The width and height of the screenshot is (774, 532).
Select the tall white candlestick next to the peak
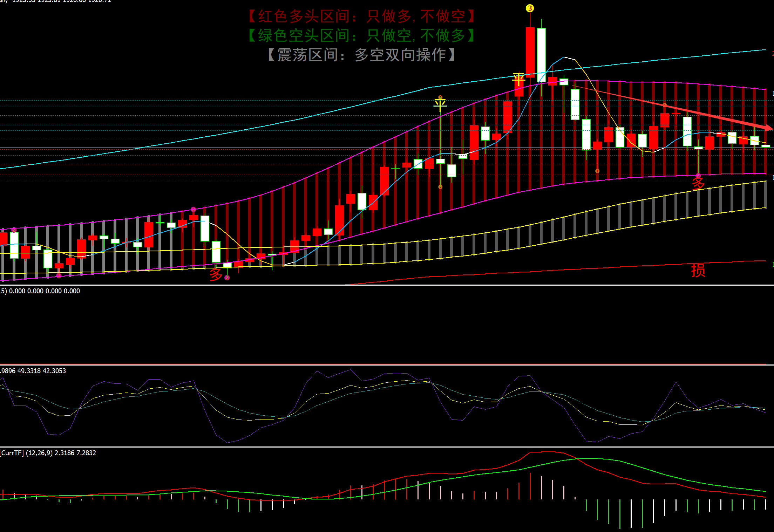[x=541, y=54]
